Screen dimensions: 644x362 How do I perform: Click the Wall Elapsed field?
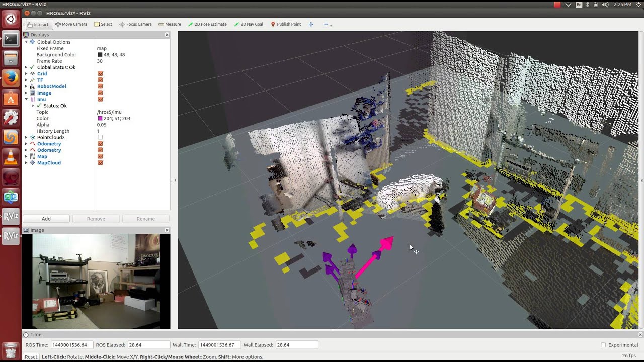pyautogui.click(x=297, y=345)
